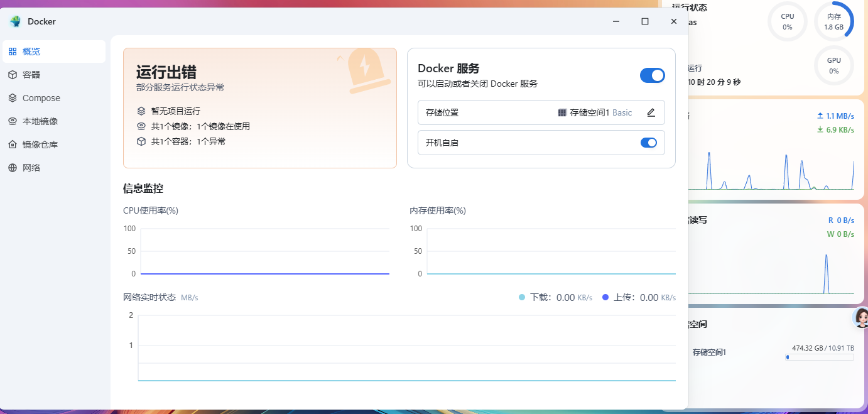Click the disk icon beside 共1个镜像
This screenshot has width=868, height=414.
tap(141, 126)
